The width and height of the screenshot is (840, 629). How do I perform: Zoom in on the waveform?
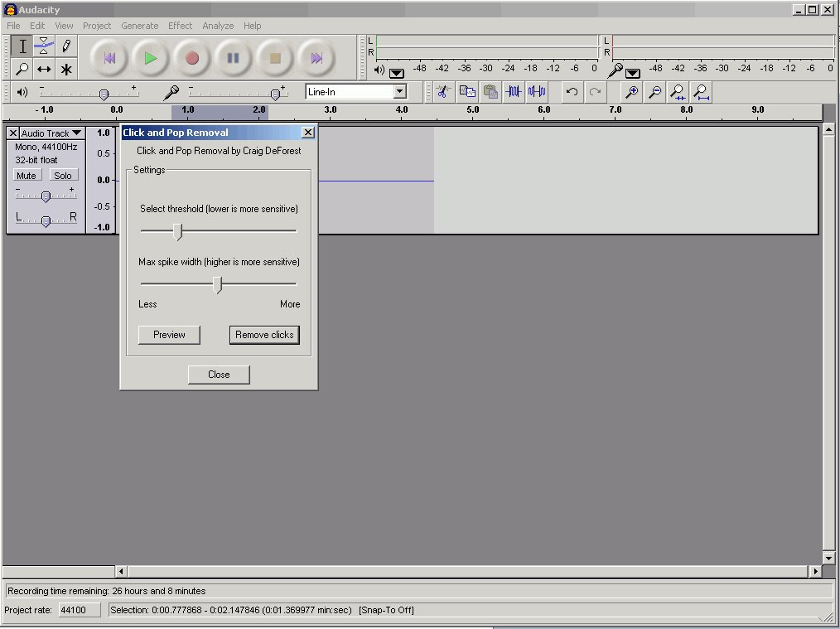coord(631,92)
